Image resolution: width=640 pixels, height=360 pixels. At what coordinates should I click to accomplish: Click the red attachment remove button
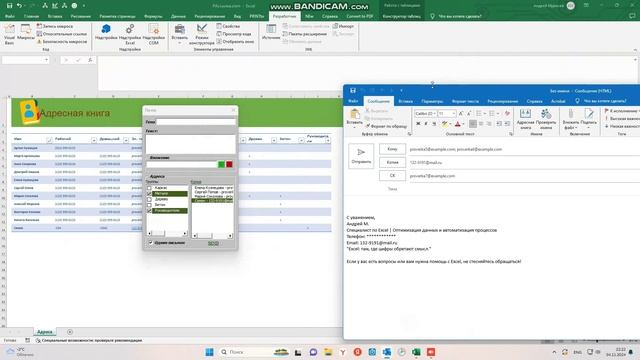click(229, 164)
